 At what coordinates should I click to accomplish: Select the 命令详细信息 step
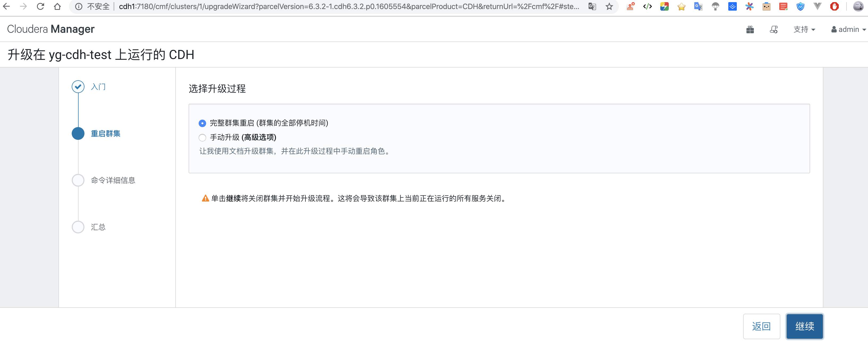78,180
